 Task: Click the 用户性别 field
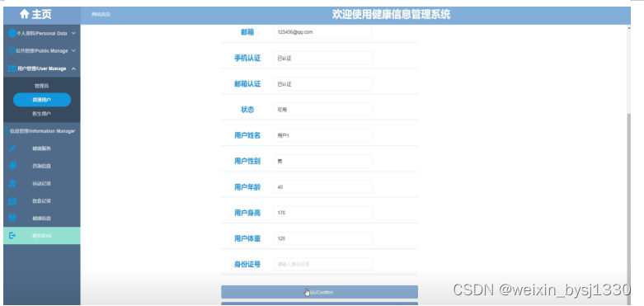pyautogui.click(x=323, y=161)
